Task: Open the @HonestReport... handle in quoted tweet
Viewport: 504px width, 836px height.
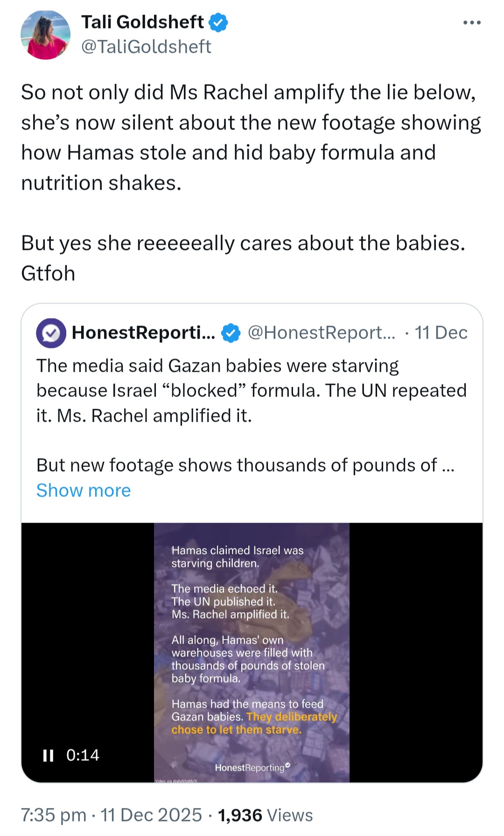Action: (321, 333)
